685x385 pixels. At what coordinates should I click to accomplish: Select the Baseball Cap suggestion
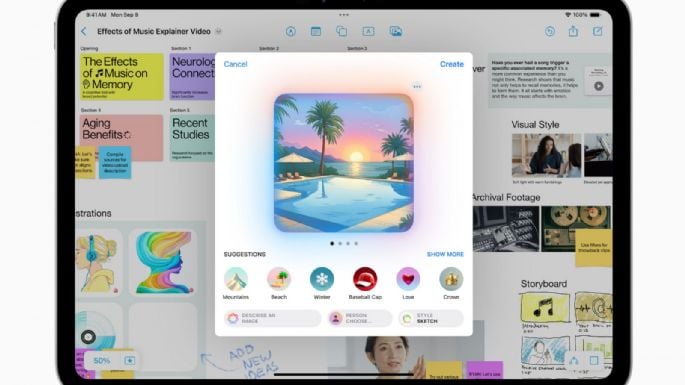click(365, 284)
